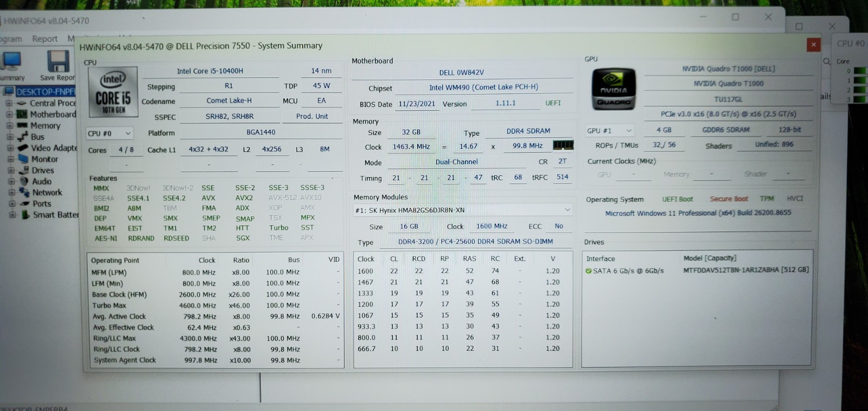Click the Microsoft Windows 11 Professional text
This screenshot has width=868, height=411.
pos(698,213)
